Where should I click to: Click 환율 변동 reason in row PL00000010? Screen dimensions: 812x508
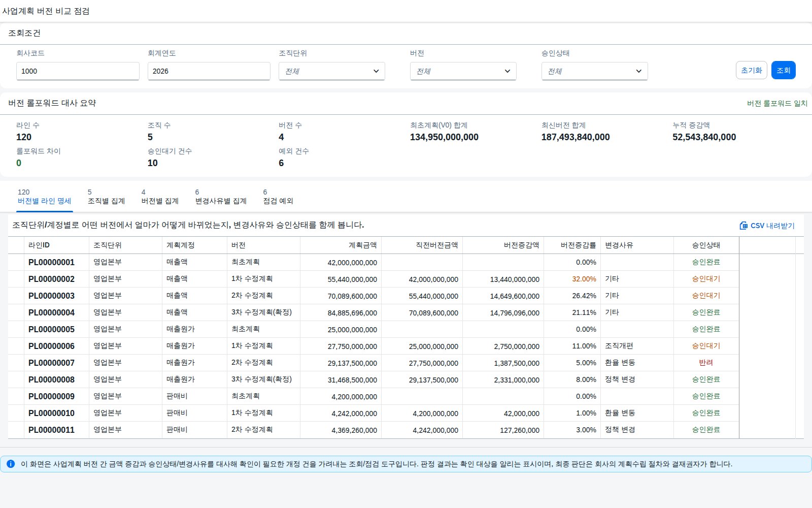620,413
